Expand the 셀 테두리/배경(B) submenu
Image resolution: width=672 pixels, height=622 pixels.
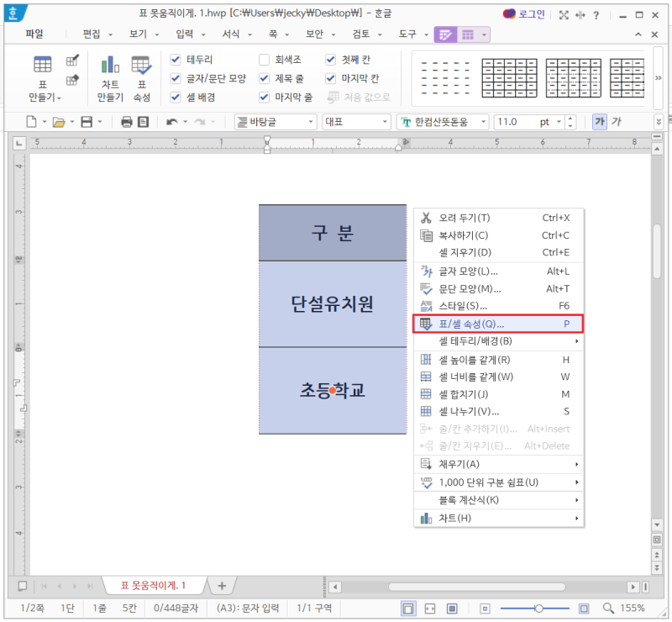coord(498,341)
